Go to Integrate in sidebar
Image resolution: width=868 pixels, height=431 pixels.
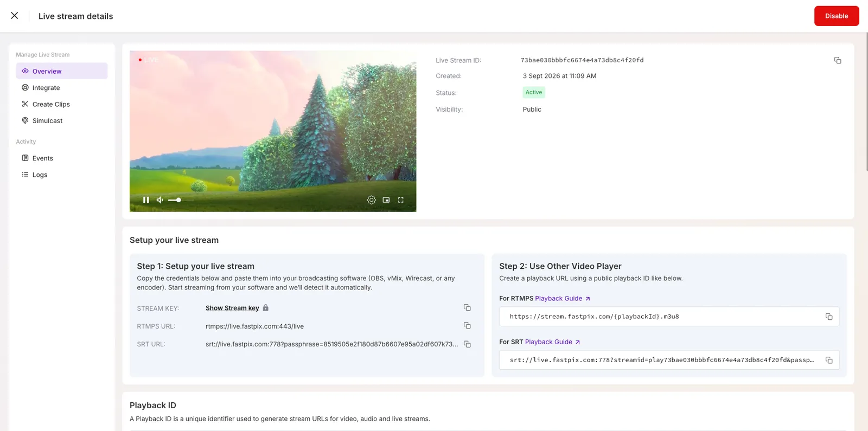click(x=62, y=88)
